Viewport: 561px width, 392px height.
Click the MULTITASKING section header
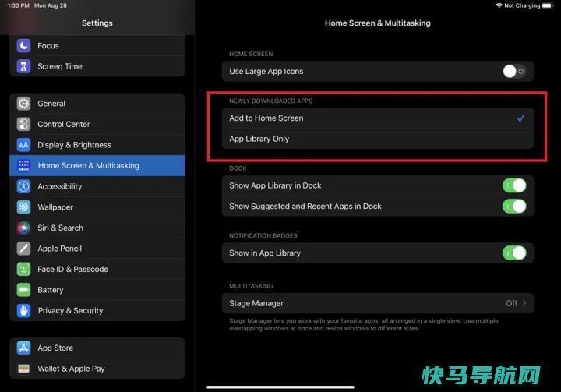click(251, 286)
